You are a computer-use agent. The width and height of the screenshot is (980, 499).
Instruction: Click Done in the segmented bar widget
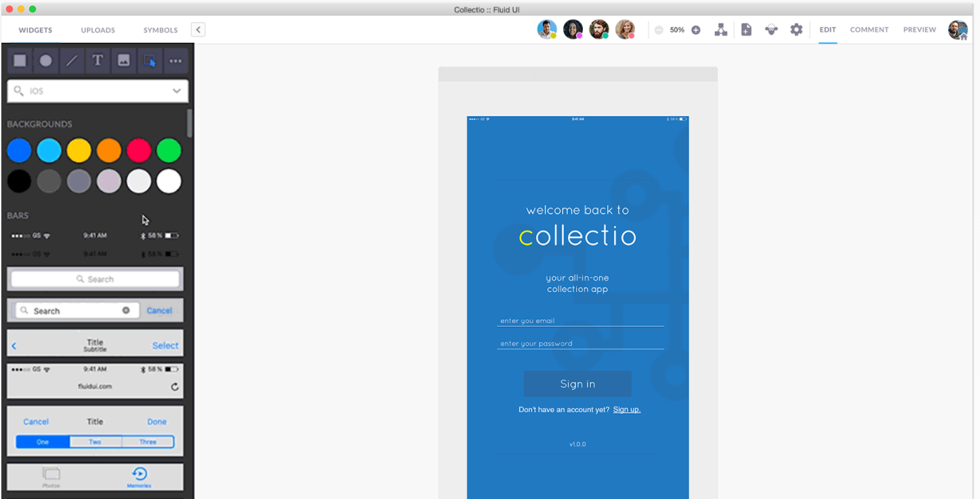click(x=157, y=422)
